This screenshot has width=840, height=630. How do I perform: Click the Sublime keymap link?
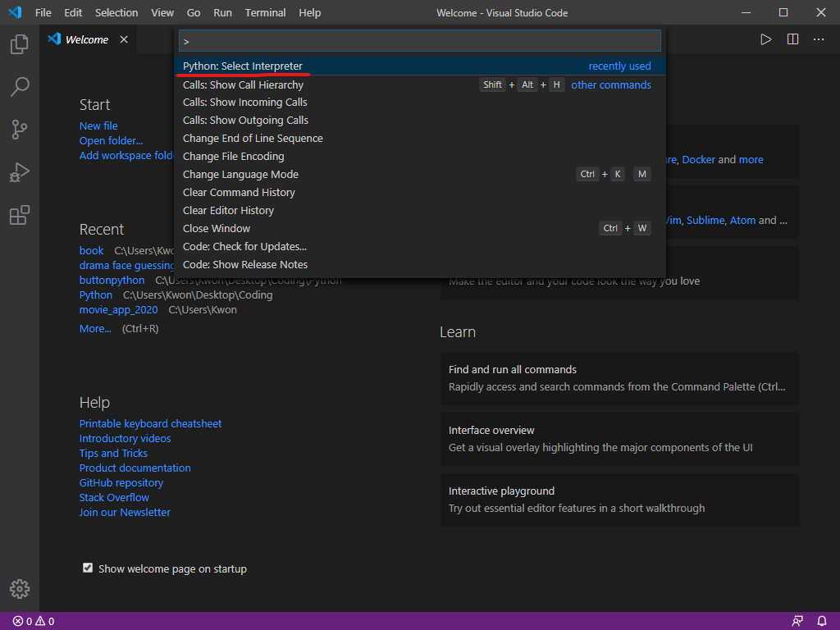[x=705, y=220]
